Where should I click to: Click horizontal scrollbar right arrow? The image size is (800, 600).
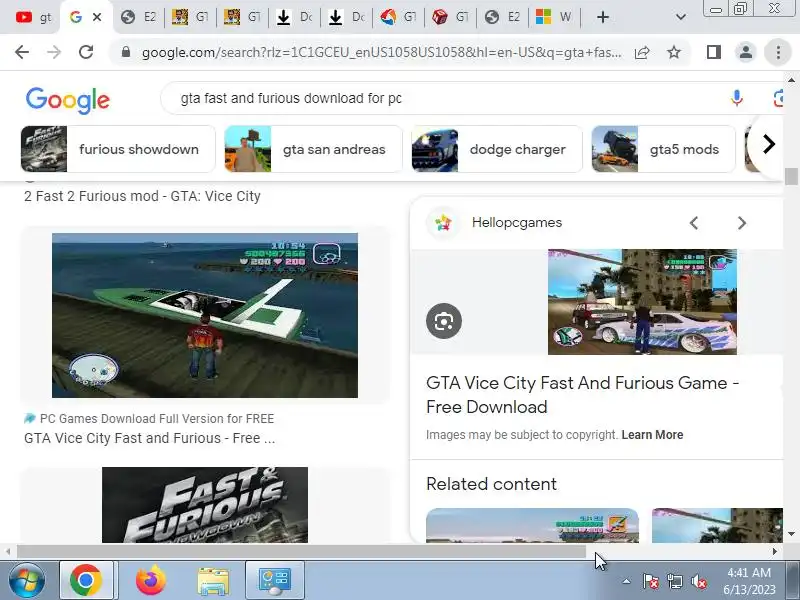coord(774,552)
